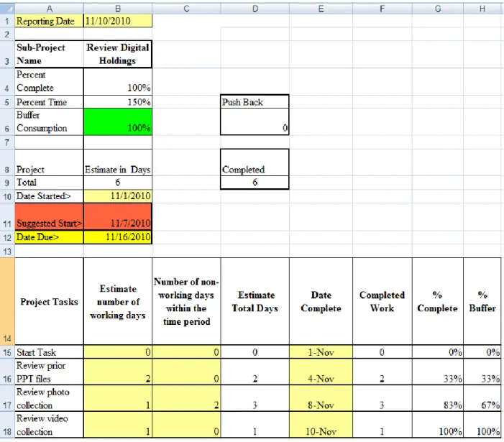Click the Total estimate value 6 in column B
This screenshot has height=442, width=504.
pyautogui.click(x=118, y=182)
